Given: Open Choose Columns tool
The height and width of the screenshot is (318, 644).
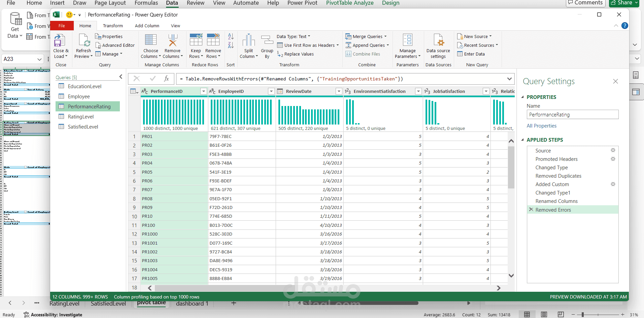Looking at the screenshot, I should (x=151, y=40).
